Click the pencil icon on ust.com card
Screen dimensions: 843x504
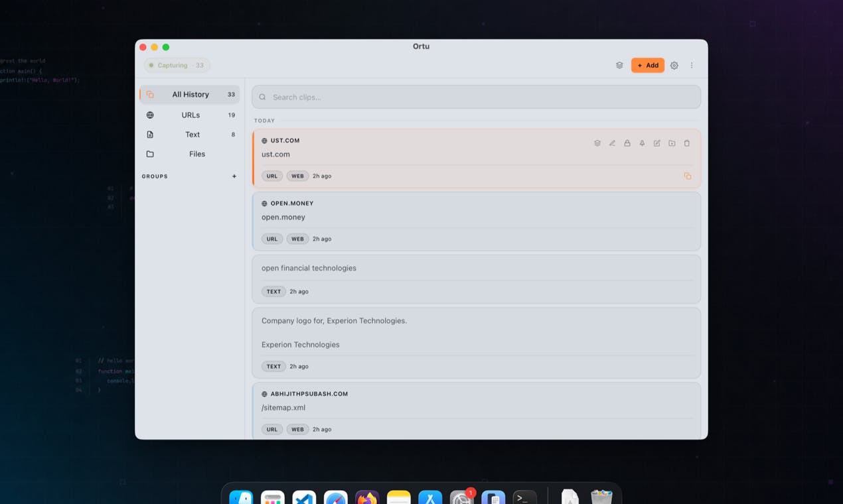click(612, 143)
